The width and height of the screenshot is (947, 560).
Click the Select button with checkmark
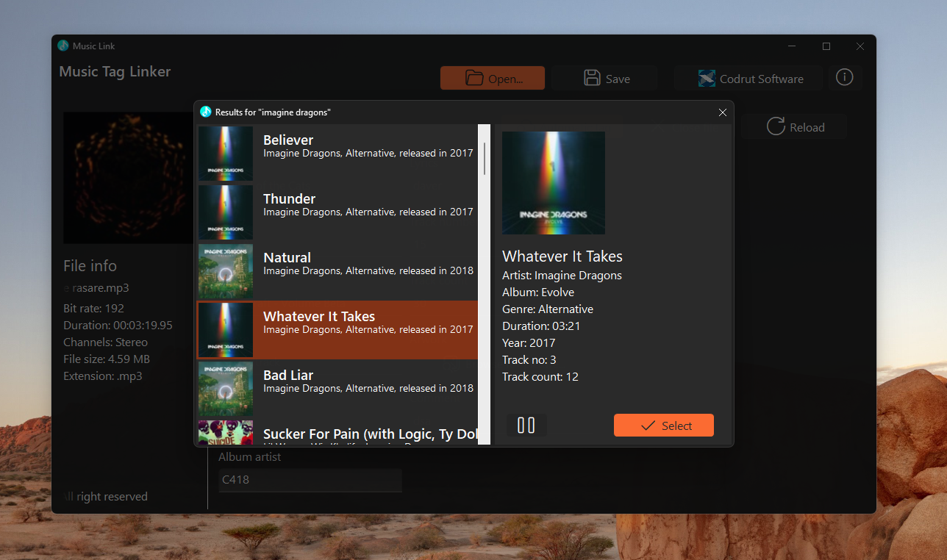pyautogui.click(x=663, y=426)
